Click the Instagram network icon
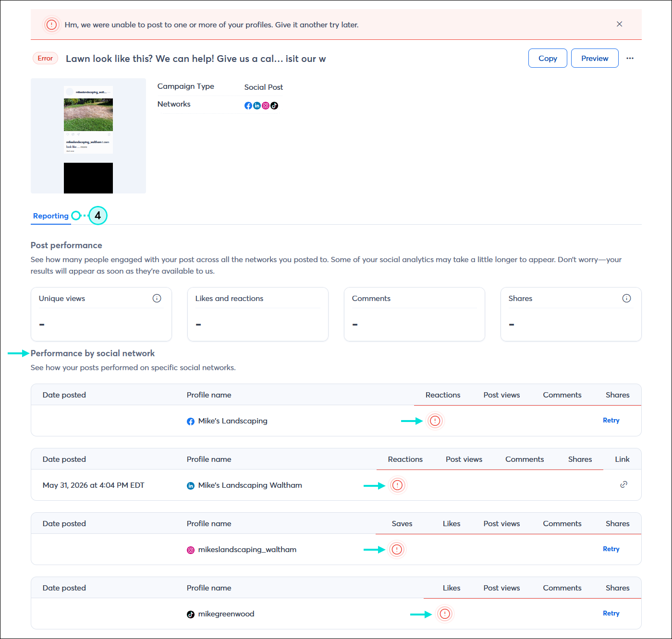This screenshot has width=672, height=639. coord(266,106)
